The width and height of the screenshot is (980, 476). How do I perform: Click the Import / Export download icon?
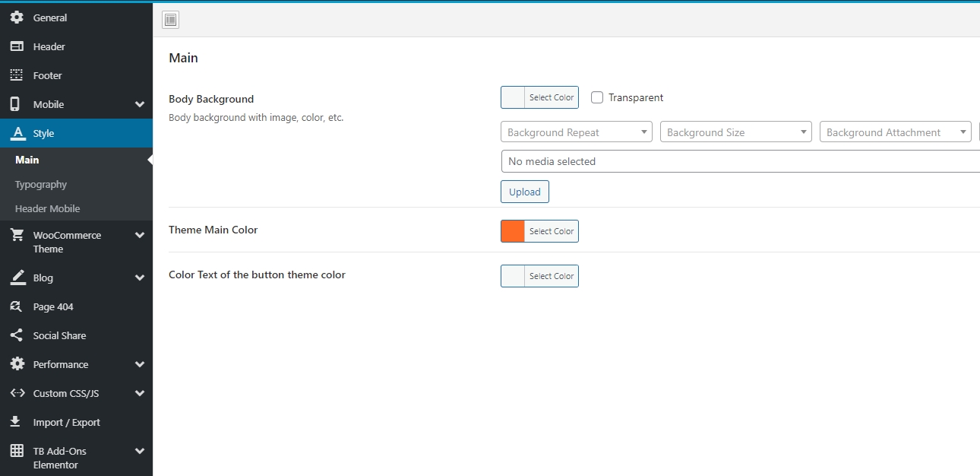point(17,422)
